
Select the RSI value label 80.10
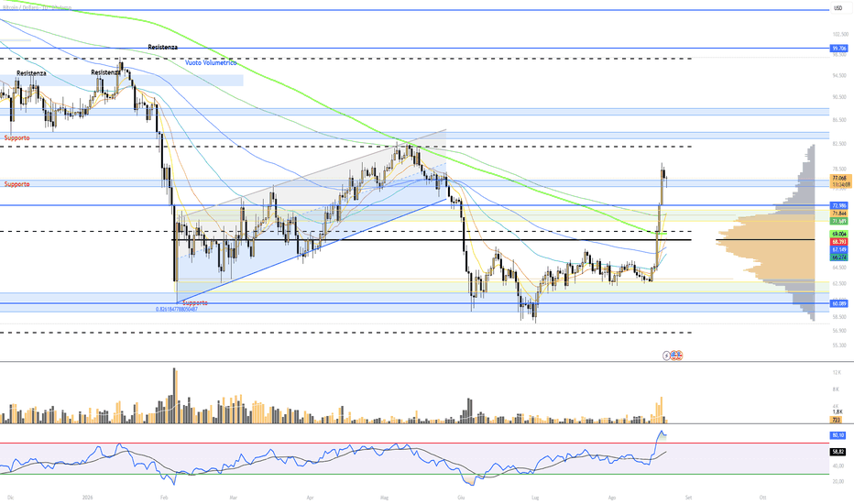coord(838,435)
